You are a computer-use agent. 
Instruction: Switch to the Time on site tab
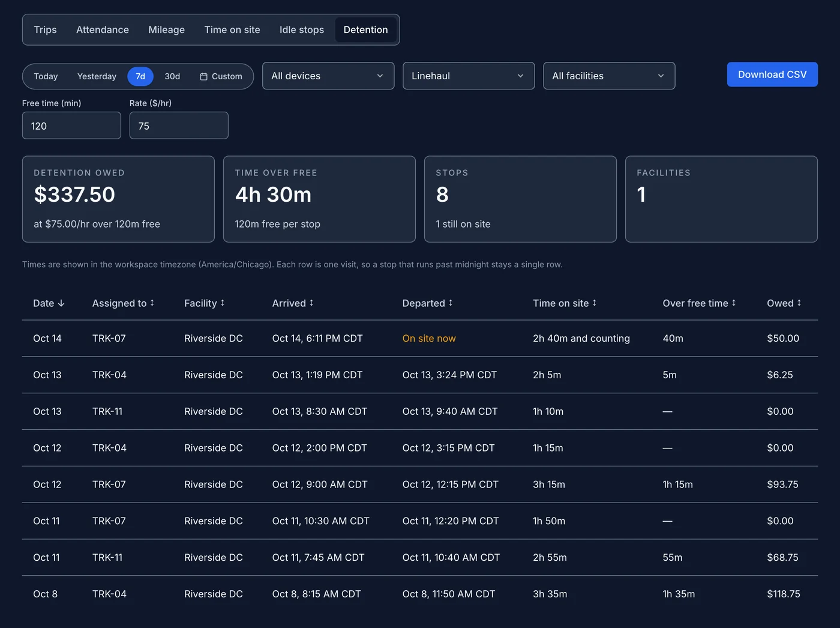(232, 29)
